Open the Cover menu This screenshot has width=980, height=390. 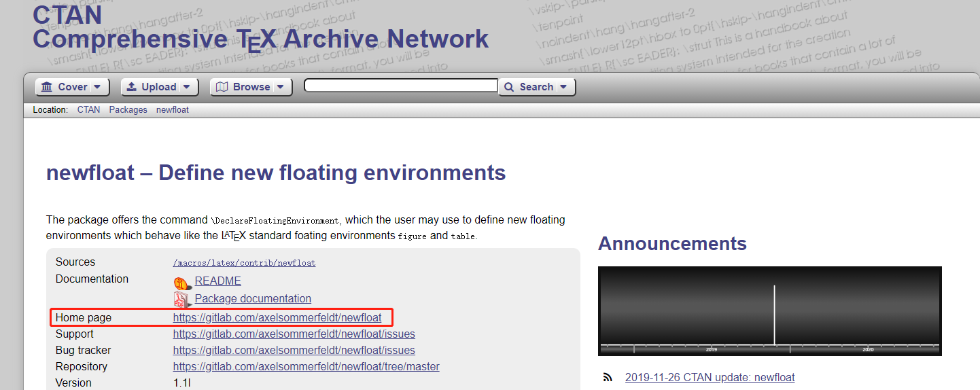pyautogui.click(x=72, y=87)
